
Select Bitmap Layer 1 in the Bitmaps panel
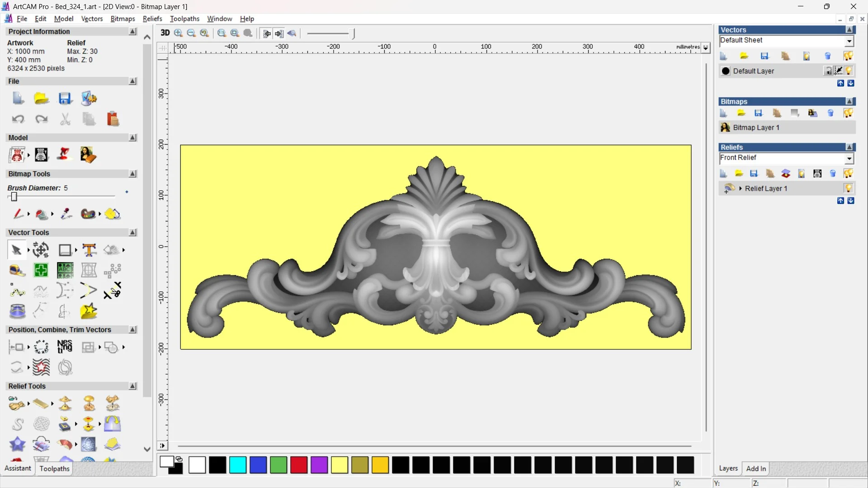[x=756, y=128]
